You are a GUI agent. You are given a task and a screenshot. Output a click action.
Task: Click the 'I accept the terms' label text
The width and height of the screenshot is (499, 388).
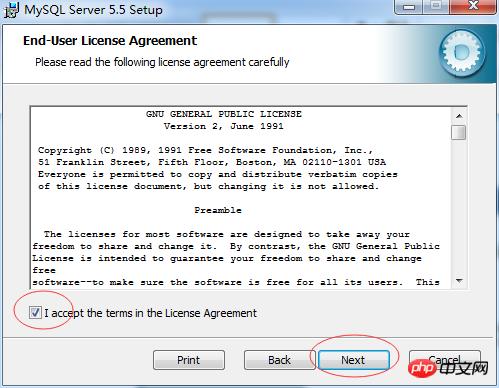(151, 313)
